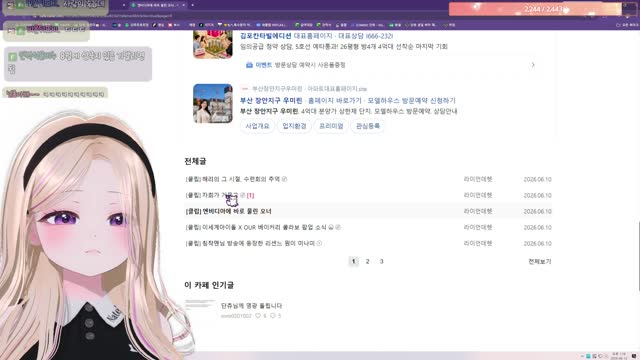
Task: Open the 부산 장안지구 우미린 ad thumbnail
Action: tap(213, 103)
